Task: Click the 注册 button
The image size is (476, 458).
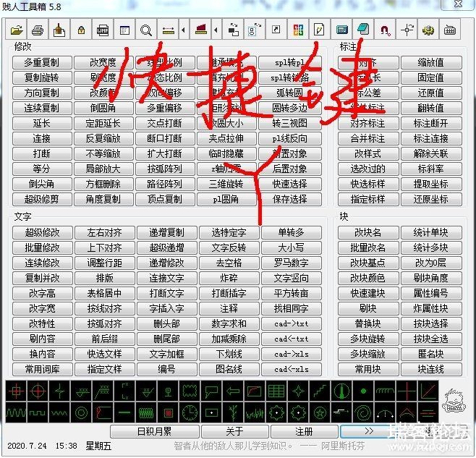Action: coord(304,431)
